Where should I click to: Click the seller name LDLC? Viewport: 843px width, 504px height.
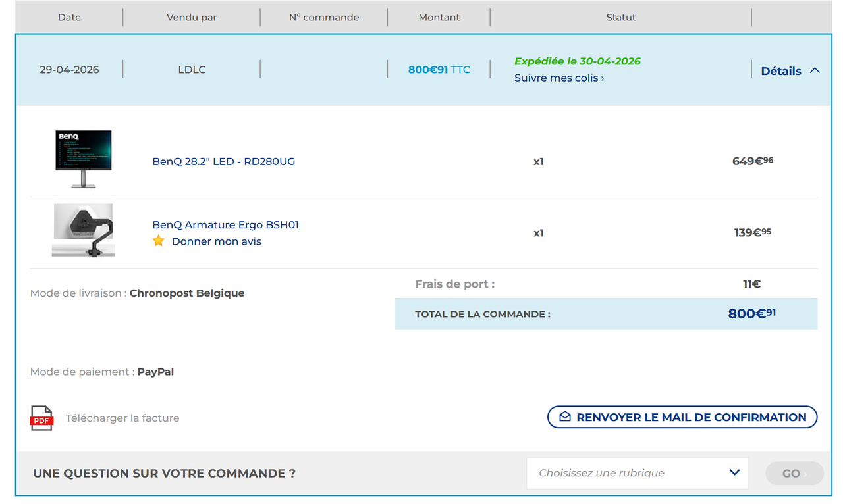192,70
